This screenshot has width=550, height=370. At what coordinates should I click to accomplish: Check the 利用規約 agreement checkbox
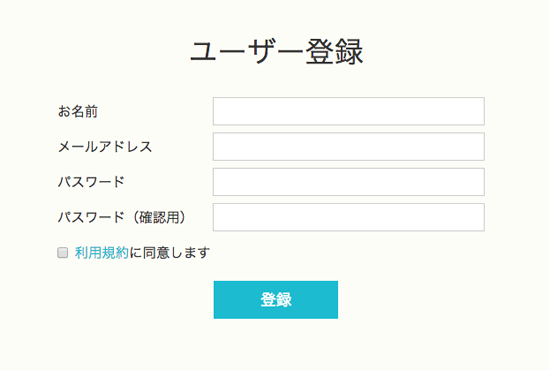coord(62,253)
